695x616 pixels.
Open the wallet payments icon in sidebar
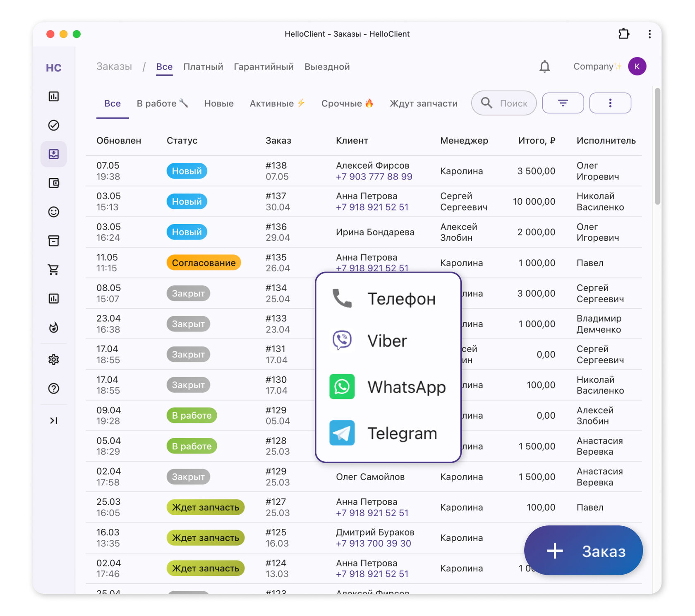(54, 183)
